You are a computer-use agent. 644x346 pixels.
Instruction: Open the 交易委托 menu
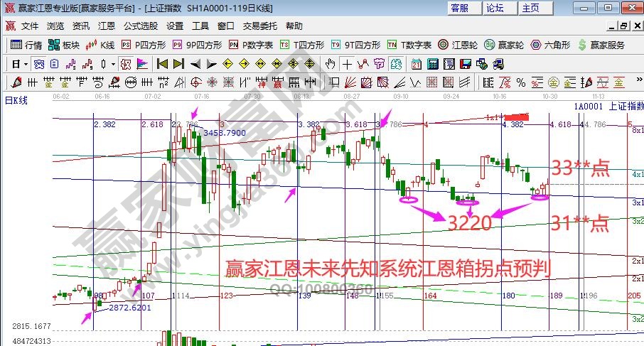point(260,26)
